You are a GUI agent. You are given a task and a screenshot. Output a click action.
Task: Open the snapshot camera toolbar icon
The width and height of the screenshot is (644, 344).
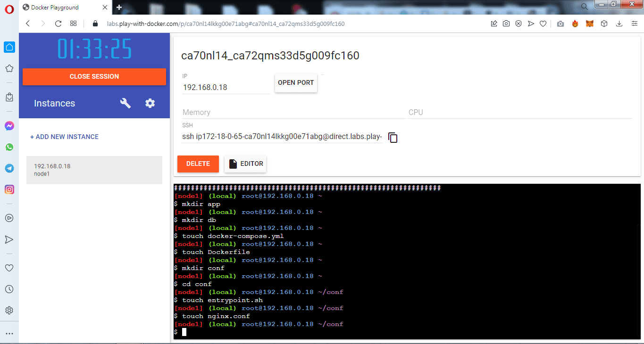[506, 24]
